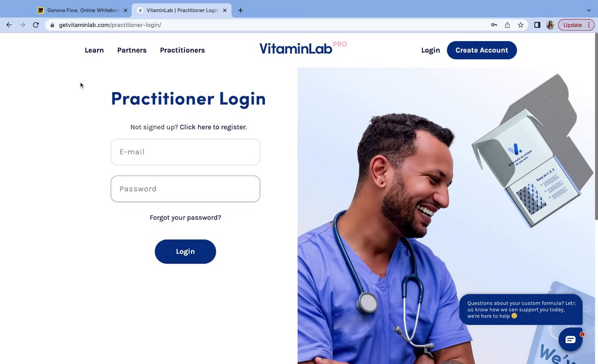
Task: Focus the E-mail input field
Action: [185, 152]
